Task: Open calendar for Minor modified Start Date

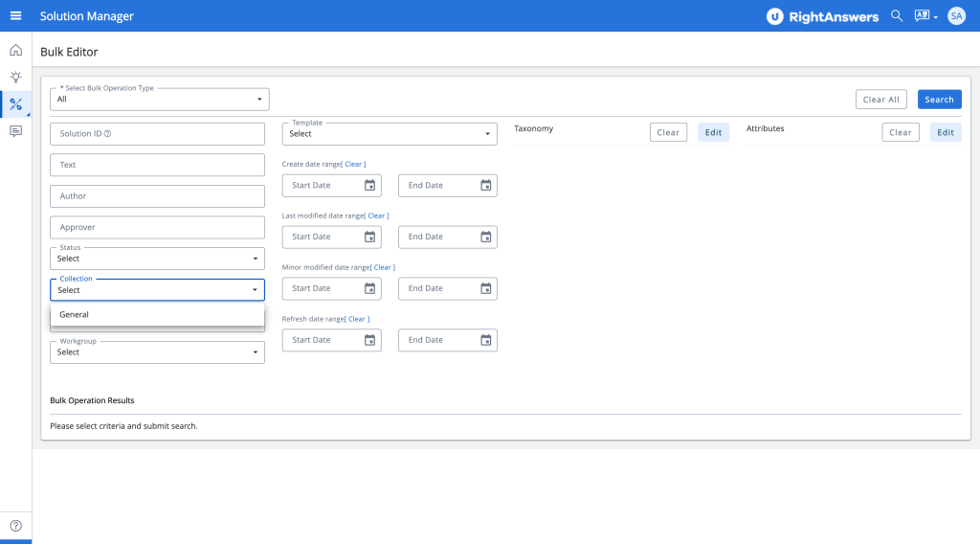Action: (370, 288)
